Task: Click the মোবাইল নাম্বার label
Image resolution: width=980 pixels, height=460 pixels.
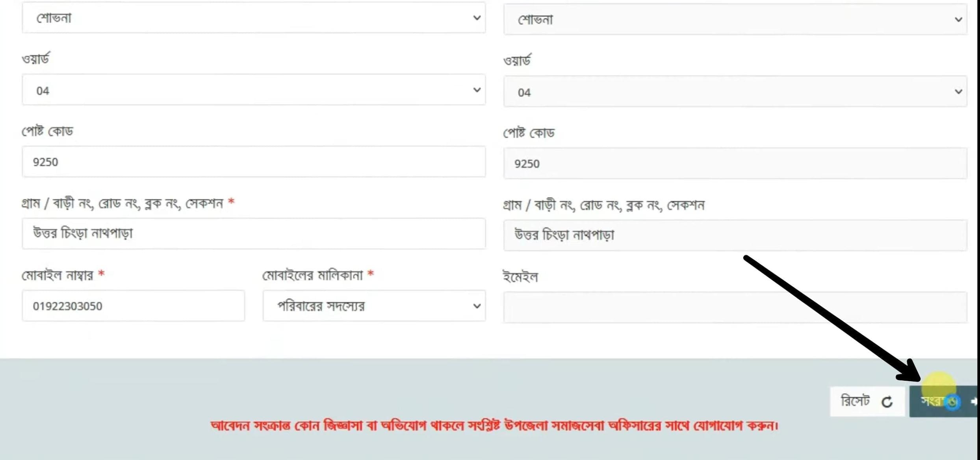Action: point(58,275)
